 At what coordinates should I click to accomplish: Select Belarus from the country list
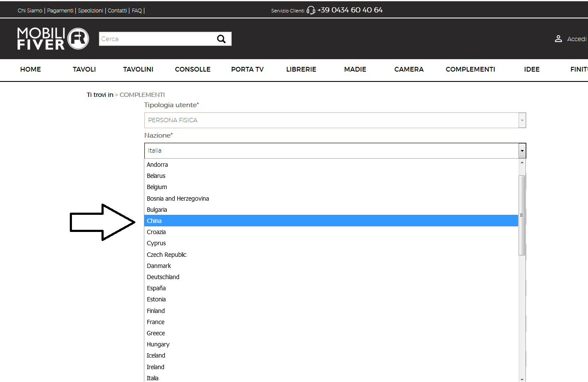(331, 176)
